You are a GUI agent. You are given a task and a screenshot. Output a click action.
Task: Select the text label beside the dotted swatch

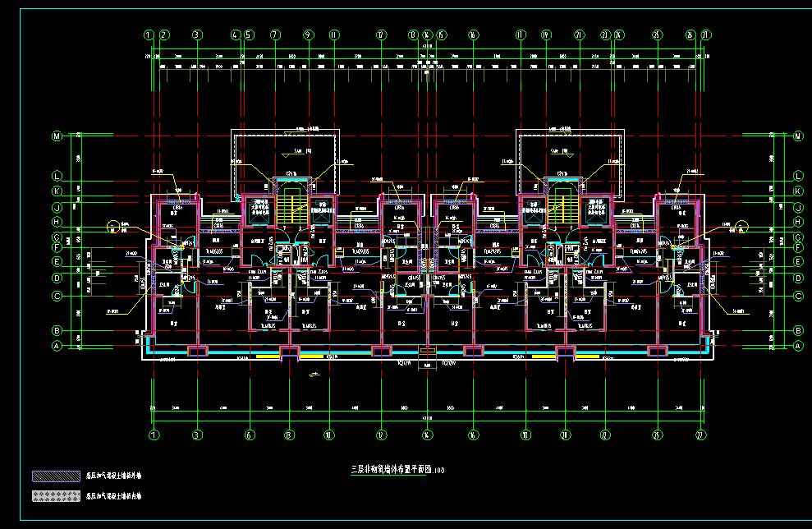tap(114, 496)
